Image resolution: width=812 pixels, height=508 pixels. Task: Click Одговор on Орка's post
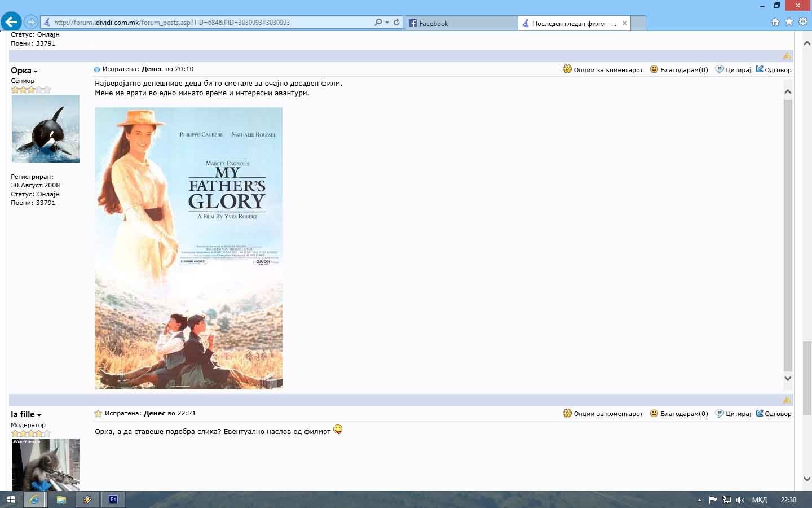click(778, 70)
